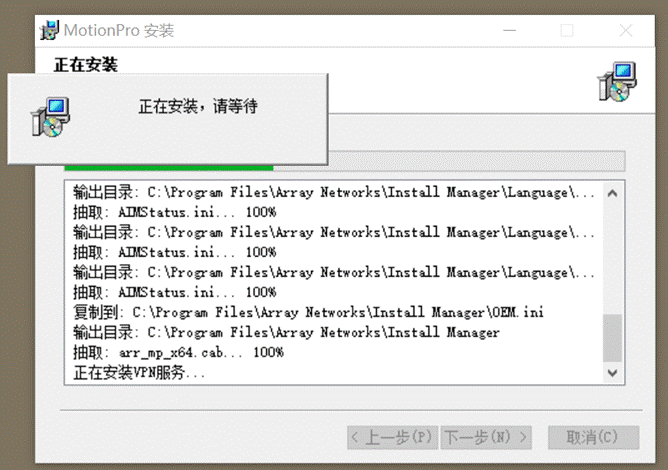Click the scrollbar track above the thumb
Image resolution: width=668 pixels, height=470 pixels.
click(612, 259)
